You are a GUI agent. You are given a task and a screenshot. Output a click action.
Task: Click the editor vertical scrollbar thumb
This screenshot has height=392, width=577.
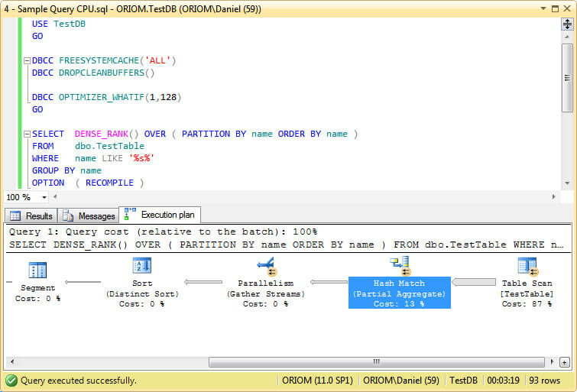[567, 78]
